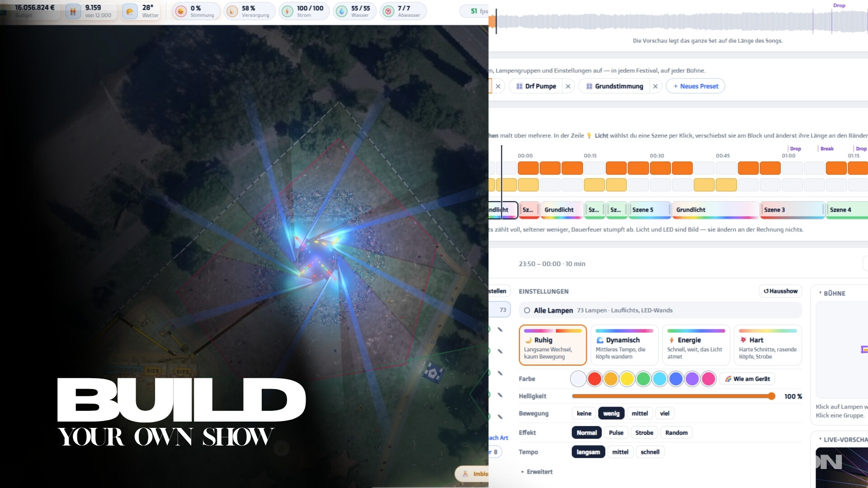
Task: Click the Strom lightning icon
Action: [x=287, y=11]
